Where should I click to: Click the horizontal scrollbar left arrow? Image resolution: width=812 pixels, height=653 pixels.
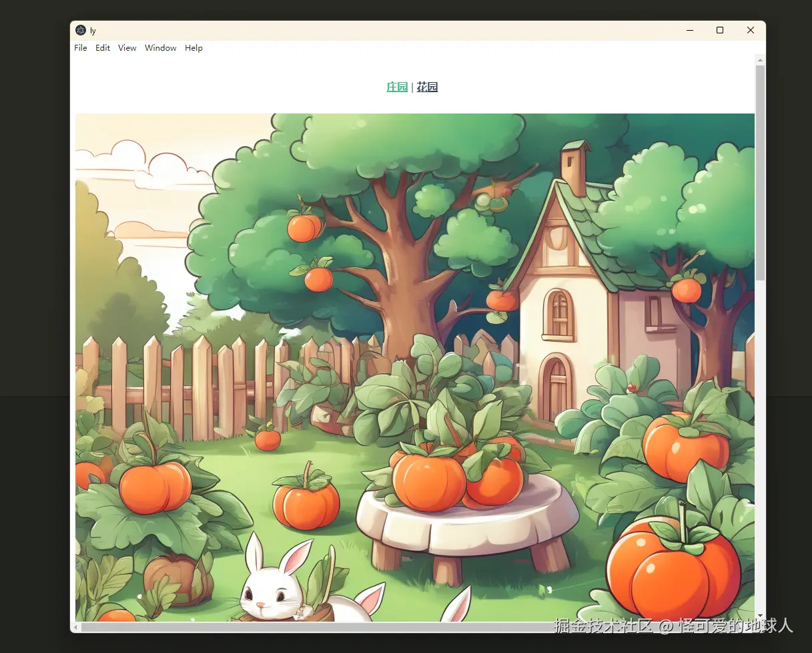coord(76,627)
